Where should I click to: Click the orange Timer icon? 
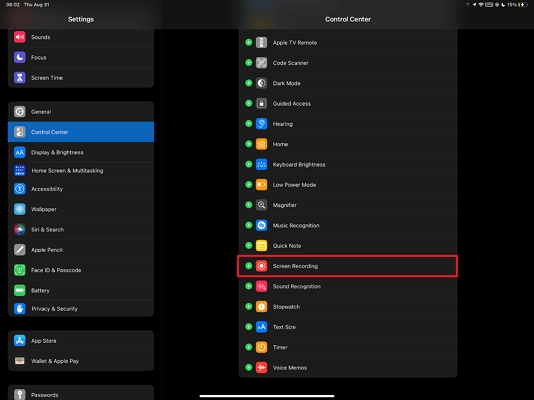(x=261, y=347)
